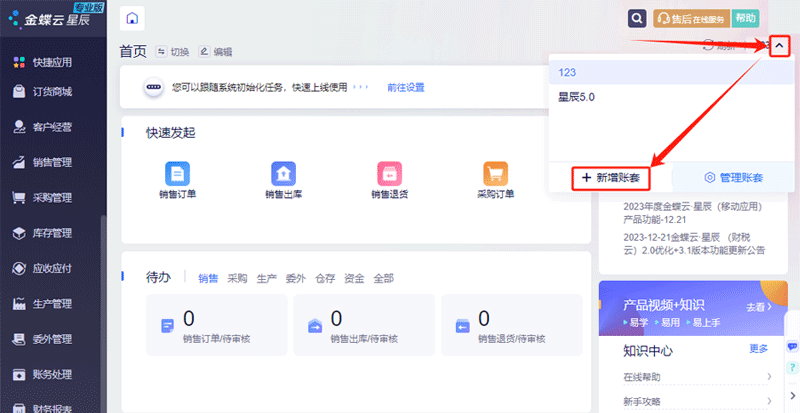Viewport: 800px width, 413px height.
Task: Switch to 销售 tab in 待办
Action: pos(208,278)
